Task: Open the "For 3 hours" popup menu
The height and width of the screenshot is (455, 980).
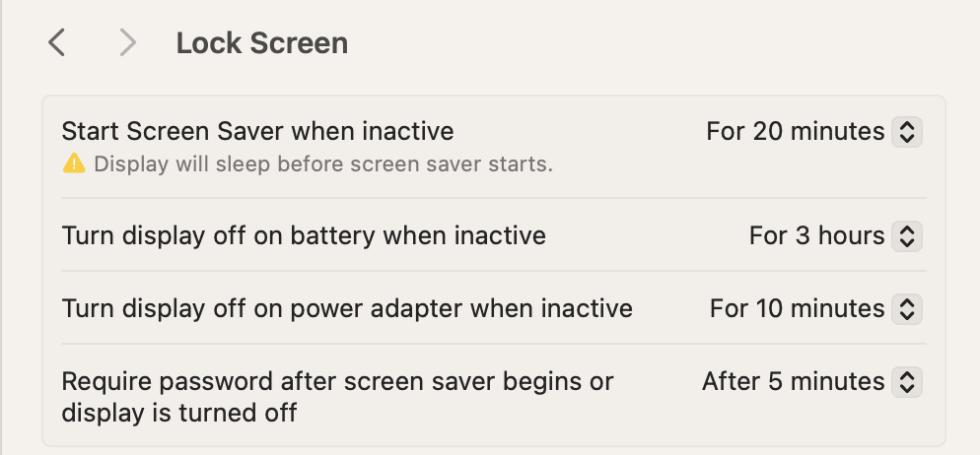Action: coord(817,235)
